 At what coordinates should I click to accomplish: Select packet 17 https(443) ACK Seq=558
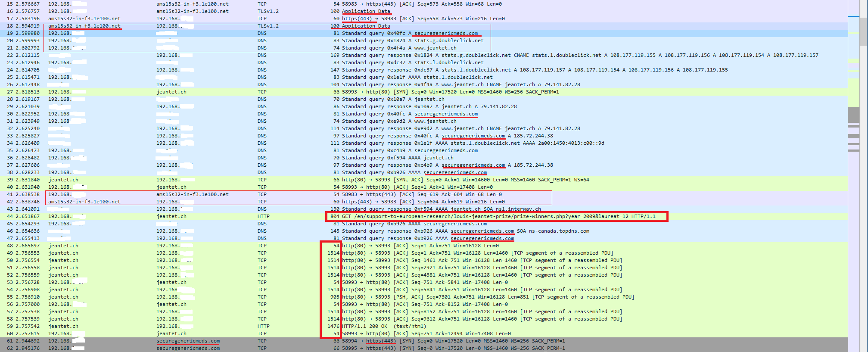[424, 19]
